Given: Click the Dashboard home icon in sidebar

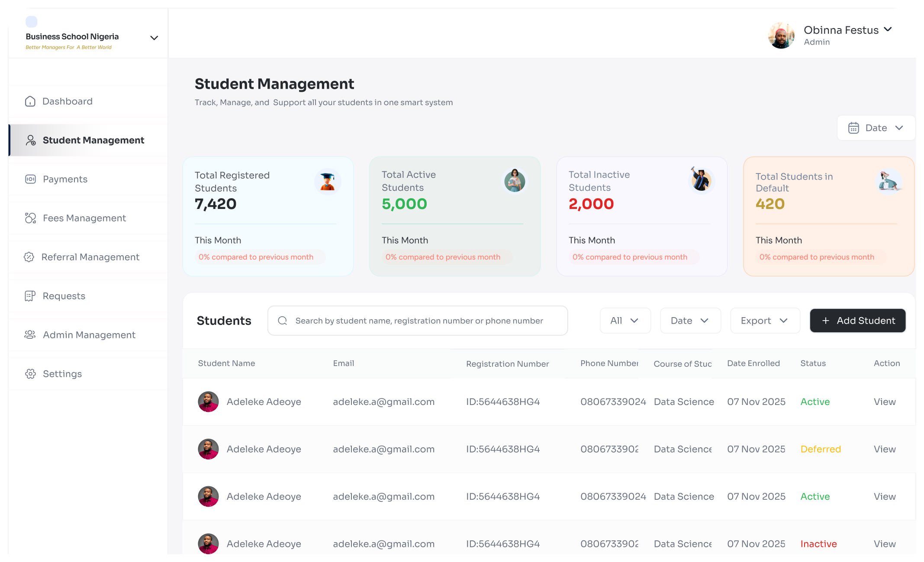Looking at the screenshot, I should click(30, 101).
